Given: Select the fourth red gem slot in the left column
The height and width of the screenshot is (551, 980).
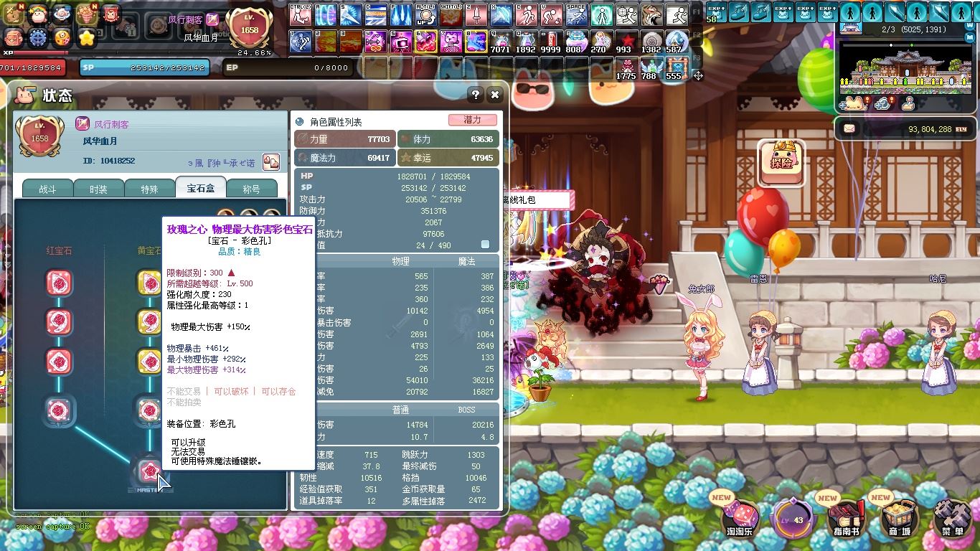Looking at the screenshot, I should pyautogui.click(x=59, y=410).
